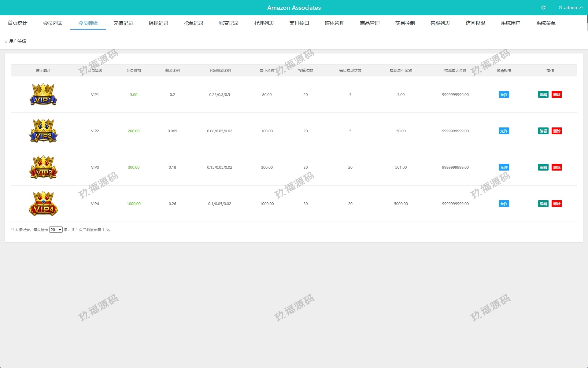The image size is (588, 368).
Task: Edit the VIP4 level row
Action: tap(543, 204)
